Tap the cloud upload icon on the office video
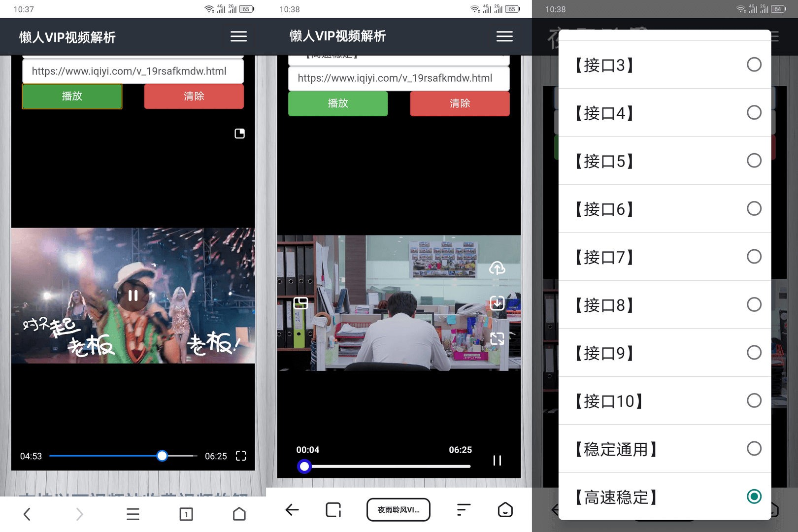Viewport: 798px width, 532px height. (497, 268)
